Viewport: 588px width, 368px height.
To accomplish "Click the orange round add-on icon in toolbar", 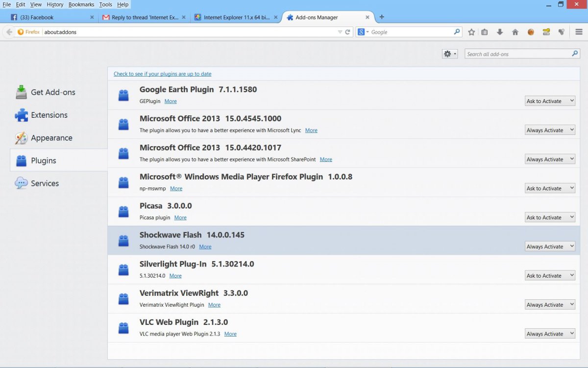I will tap(531, 32).
